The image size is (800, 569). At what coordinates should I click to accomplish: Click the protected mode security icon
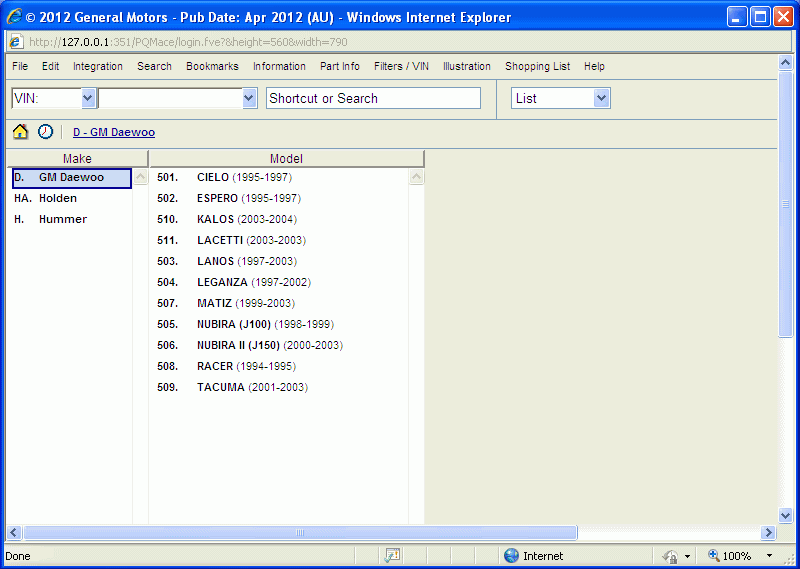click(670, 556)
